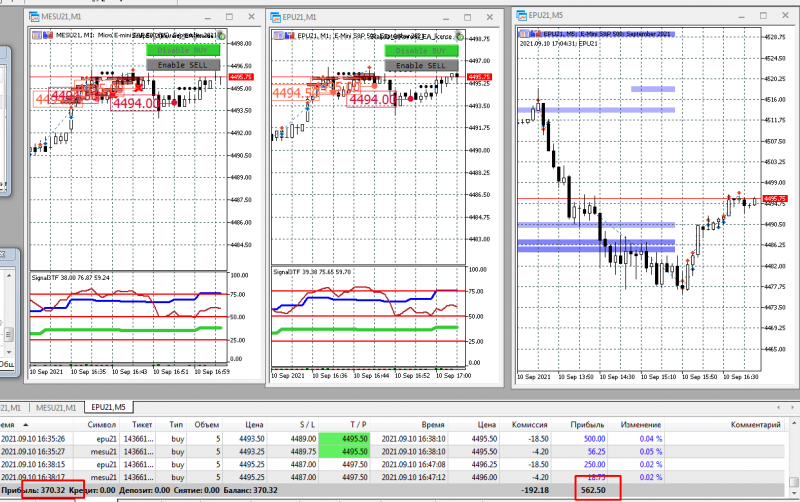The width and height of the screenshot is (800, 502).
Task: Click the left panel scrollbar down arrow
Action: pyautogui.click(x=9, y=353)
